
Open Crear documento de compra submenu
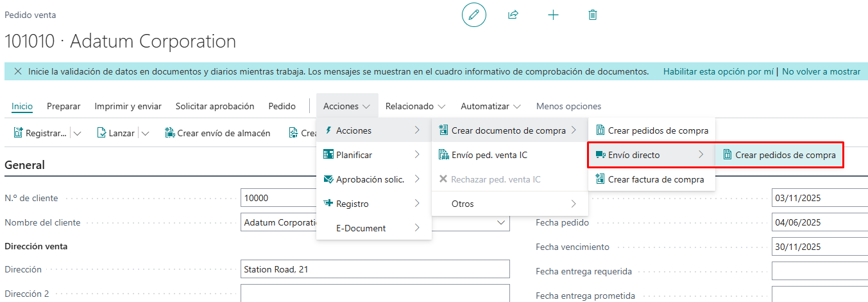(x=509, y=130)
